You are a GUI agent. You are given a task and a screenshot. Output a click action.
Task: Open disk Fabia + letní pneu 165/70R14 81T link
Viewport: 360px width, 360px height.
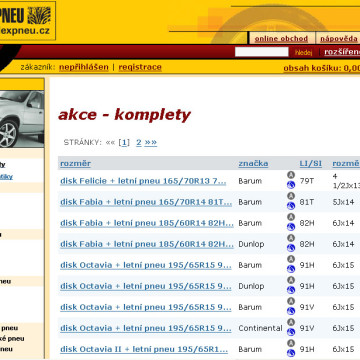146,202
